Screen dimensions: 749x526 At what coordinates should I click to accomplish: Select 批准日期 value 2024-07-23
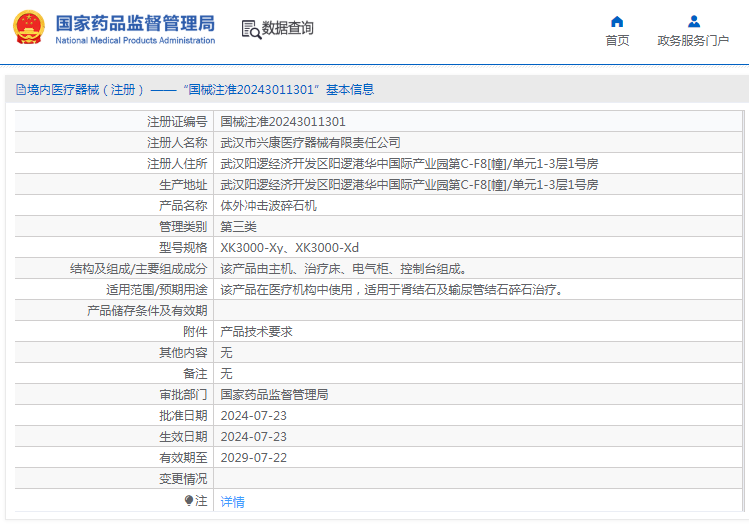click(x=254, y=416)
